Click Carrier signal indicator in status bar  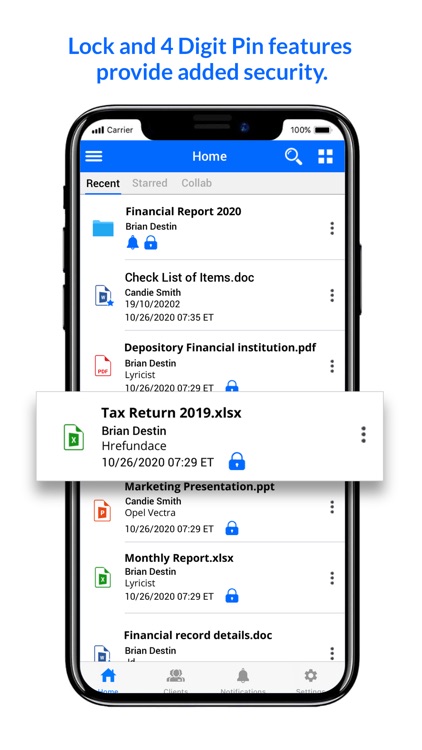coord(112,130)
